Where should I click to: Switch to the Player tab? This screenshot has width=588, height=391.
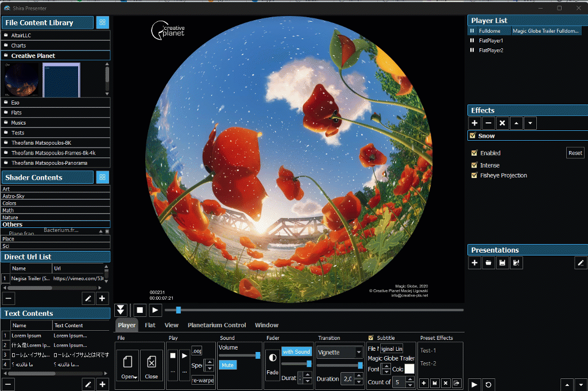(x=127, y=325)
